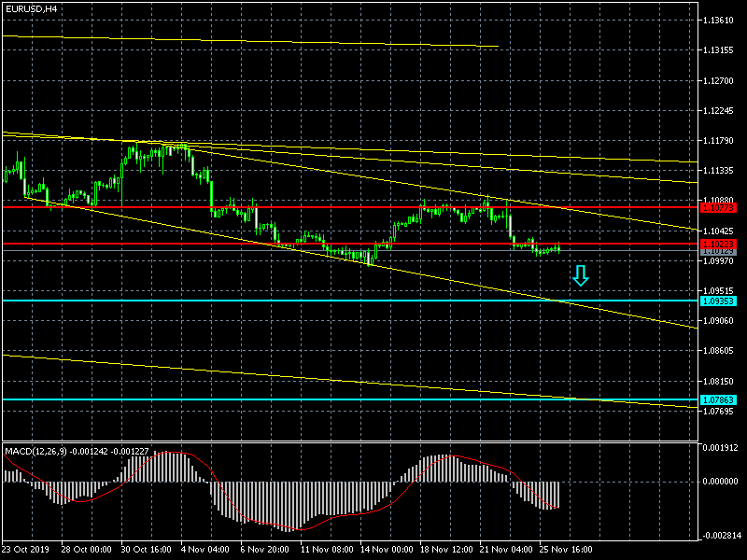
Task: Click the cyan 1.09353 price tag
Action: pyautogui.click(x=718, y=301)
